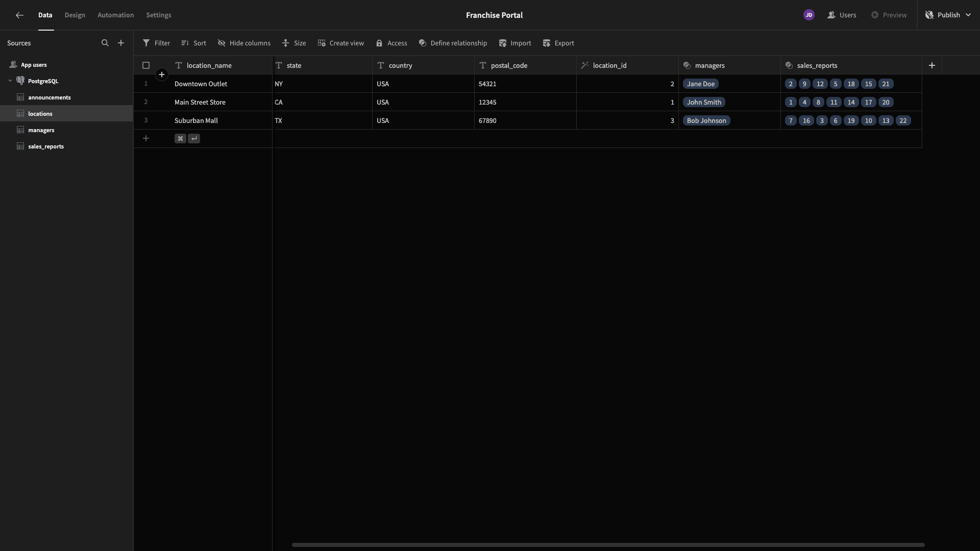Click sales report tag 20

(x=886, y=103)
